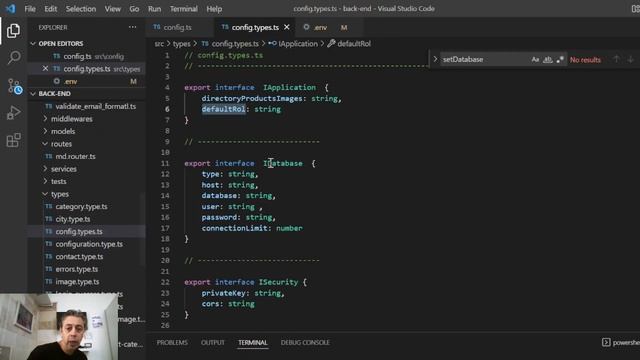Viewport: 640px width, 360px height.
Task: Expand replace mode arrow in find widget
Action: (435, 59)
